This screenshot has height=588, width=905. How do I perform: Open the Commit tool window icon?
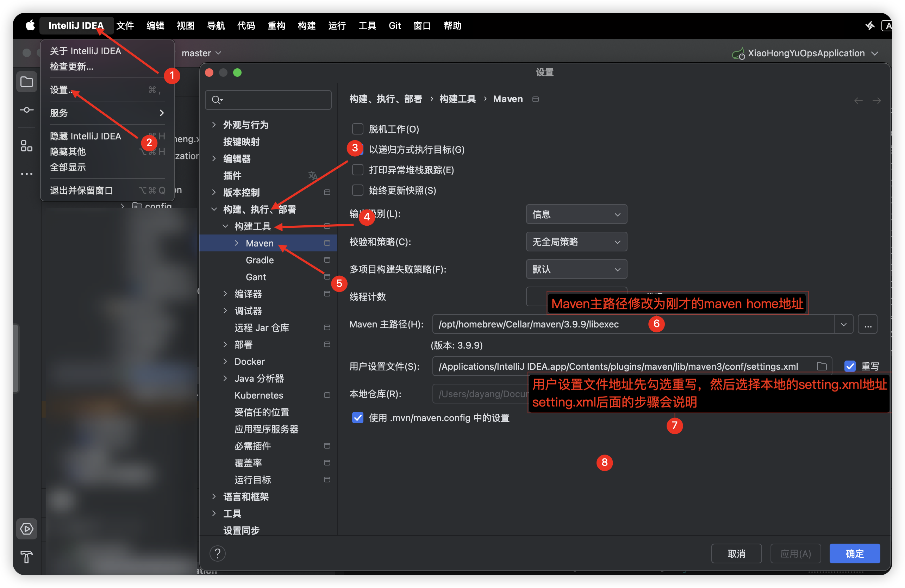click(x=27, y=110)
